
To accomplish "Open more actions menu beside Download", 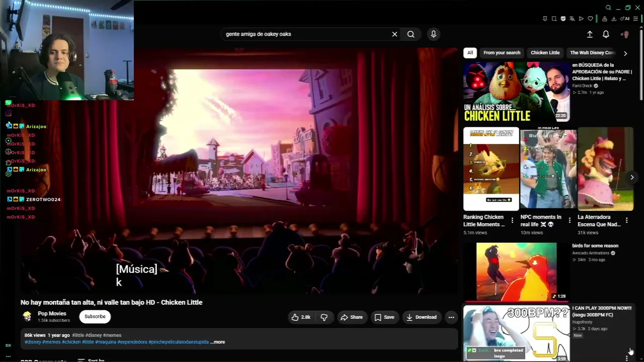I will point(451,317).
